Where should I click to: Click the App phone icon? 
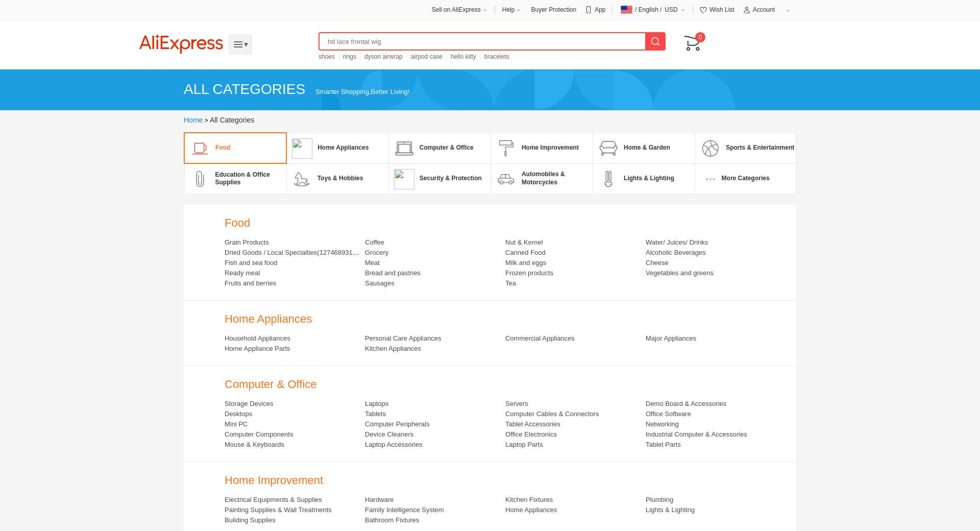[589, 10]
